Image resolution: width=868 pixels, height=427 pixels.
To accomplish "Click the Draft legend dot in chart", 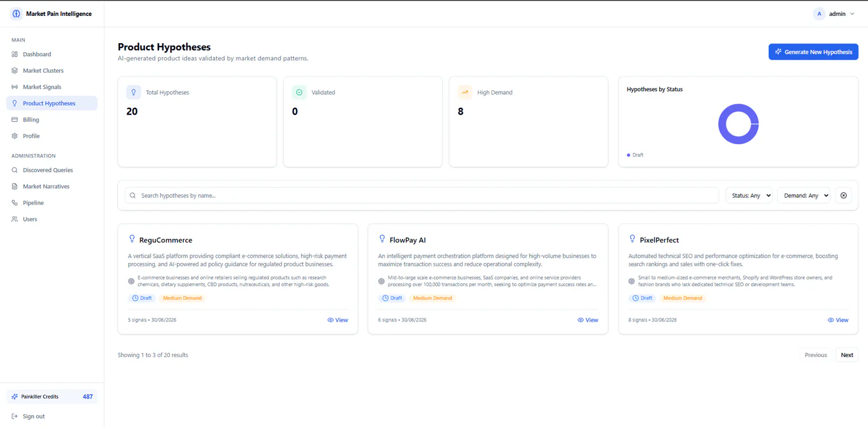I will click(628, 155).
